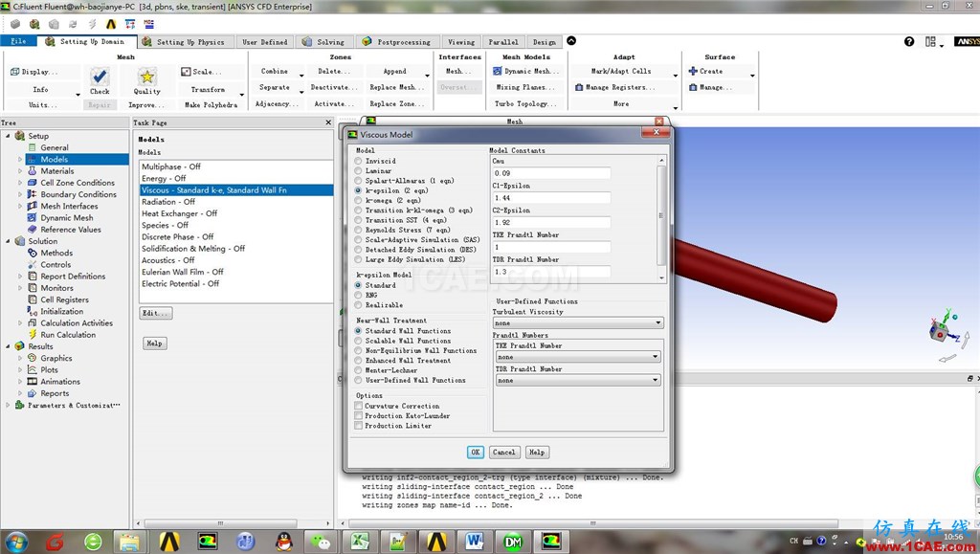Expand Parameters & Customization node
This screenshot has width=980, height=554.
point(8,405)
